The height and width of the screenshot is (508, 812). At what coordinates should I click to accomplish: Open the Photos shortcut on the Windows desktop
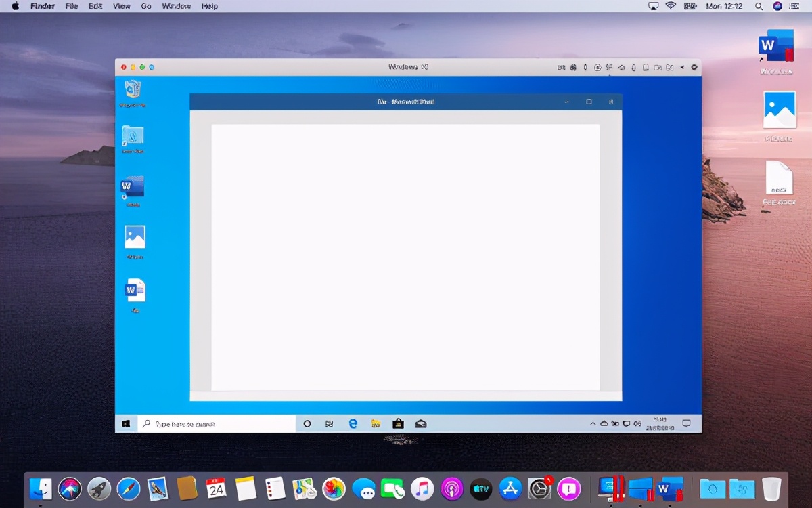pyautogui.click(x=135, y=237)
